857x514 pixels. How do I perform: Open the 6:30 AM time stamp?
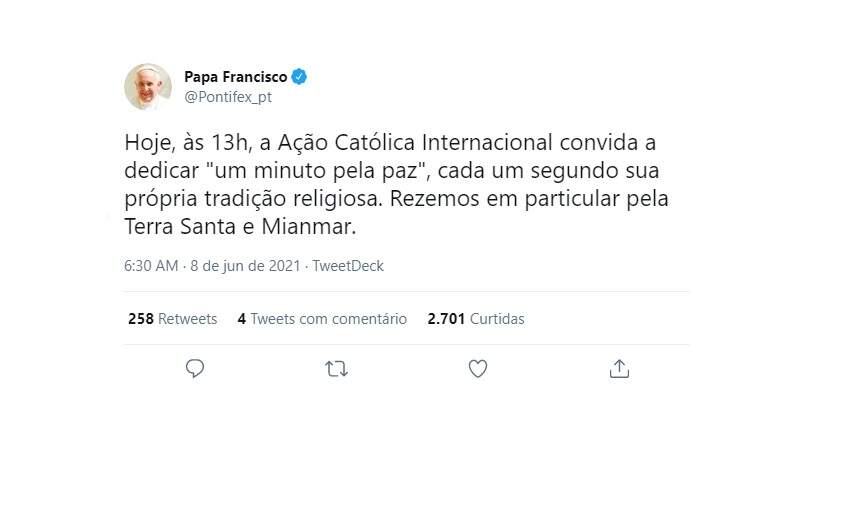tap(151, 266)
